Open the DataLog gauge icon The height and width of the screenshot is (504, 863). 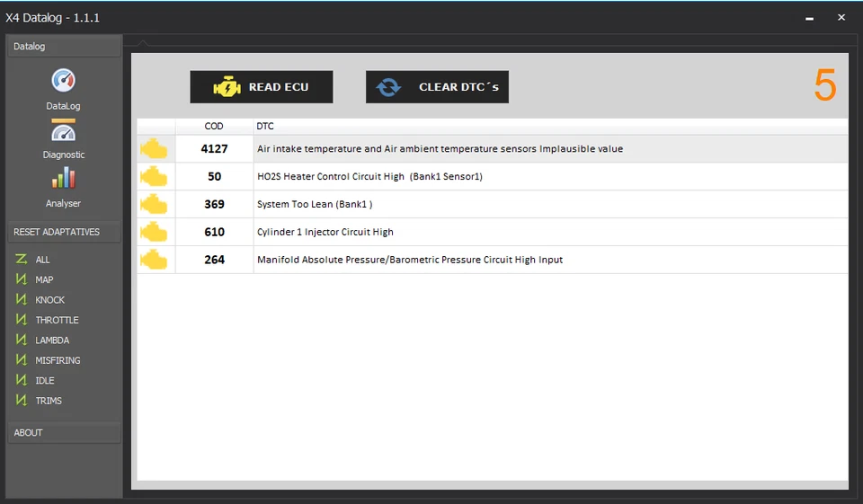pyautogui.click(x=63, y=80)
